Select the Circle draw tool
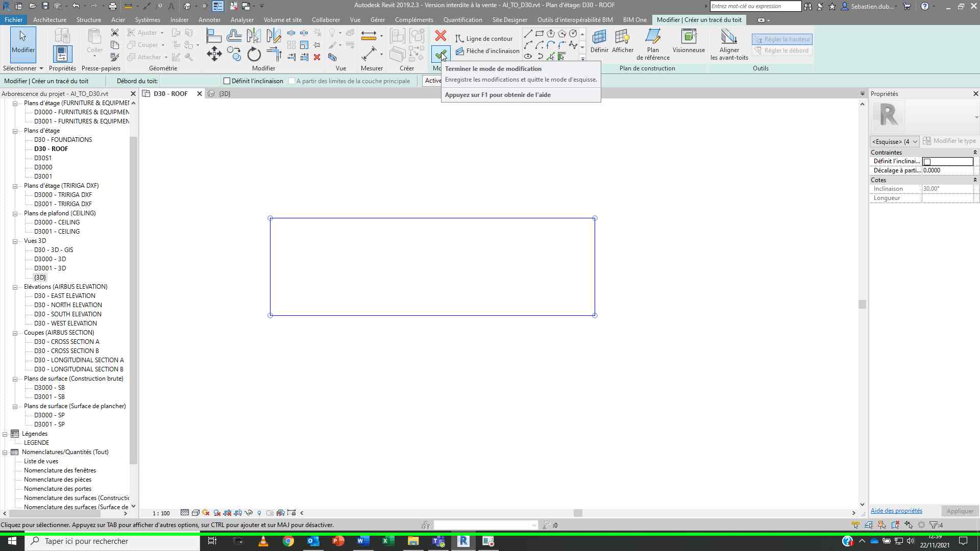 [573, 34]
